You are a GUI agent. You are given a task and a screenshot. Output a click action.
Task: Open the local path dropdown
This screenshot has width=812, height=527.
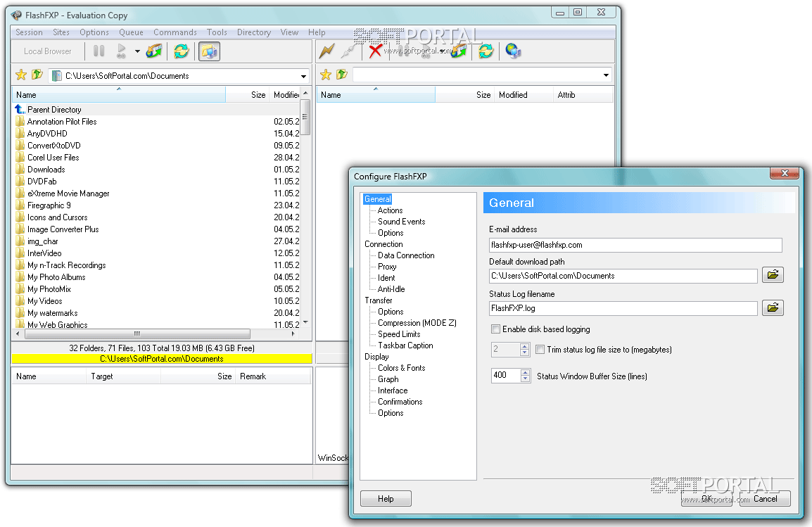click(x=303, y=76)
